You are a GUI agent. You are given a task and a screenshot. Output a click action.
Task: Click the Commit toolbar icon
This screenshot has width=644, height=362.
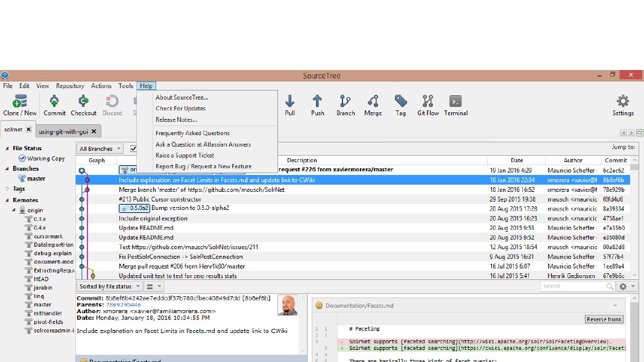coord(54,105)
